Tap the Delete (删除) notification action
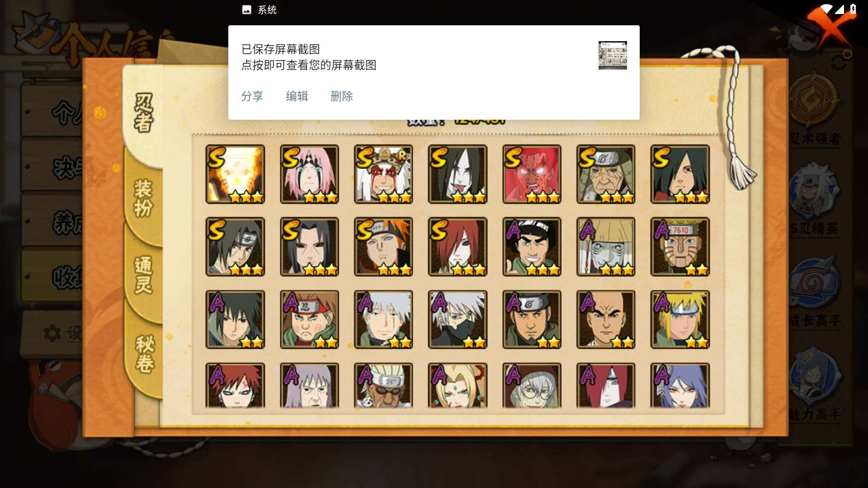868x488 pixels. point(341,96)
